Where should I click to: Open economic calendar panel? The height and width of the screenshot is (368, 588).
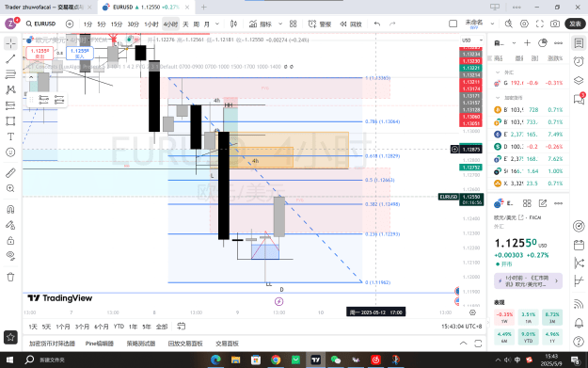579,245
